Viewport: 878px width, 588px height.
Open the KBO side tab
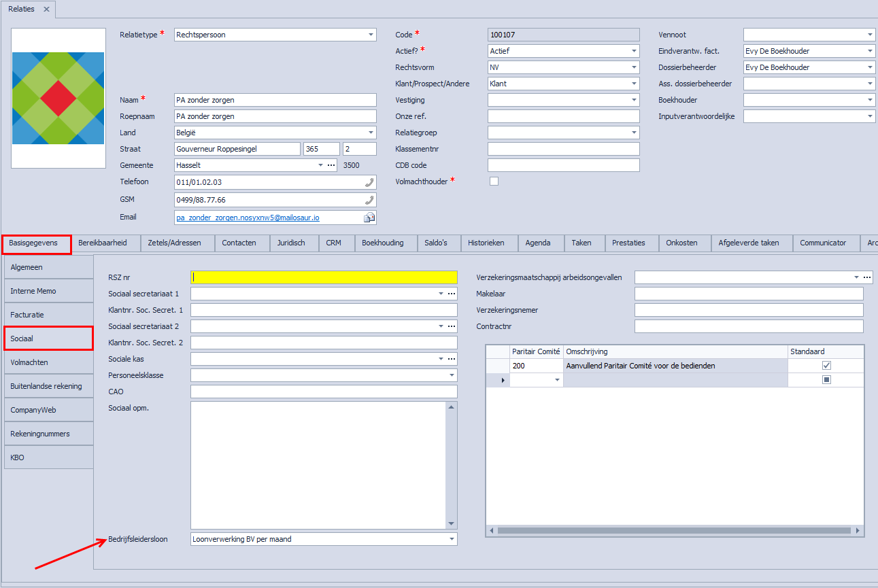click(x=48, y=457)
